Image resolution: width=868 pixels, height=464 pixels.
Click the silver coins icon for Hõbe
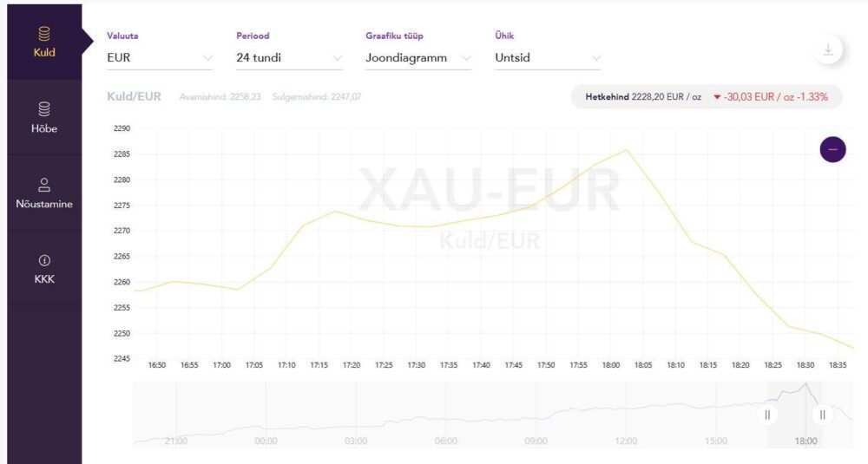pos(44,109)
